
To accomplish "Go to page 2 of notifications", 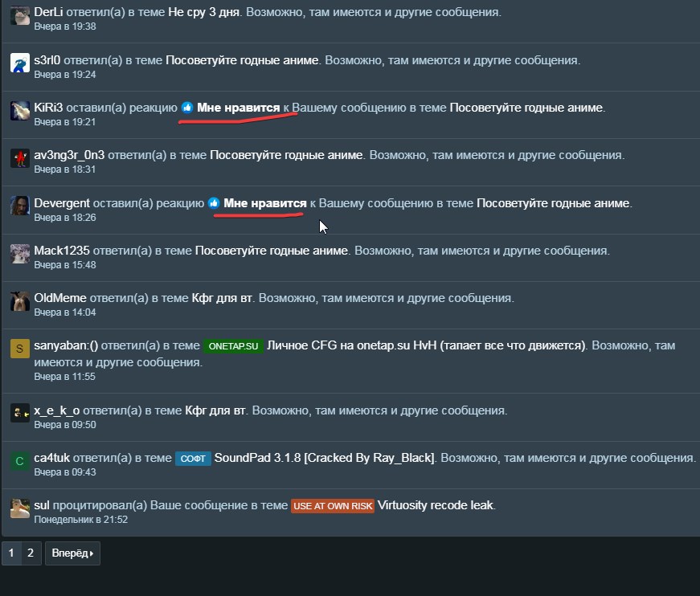I will click(x=31, y=553).
